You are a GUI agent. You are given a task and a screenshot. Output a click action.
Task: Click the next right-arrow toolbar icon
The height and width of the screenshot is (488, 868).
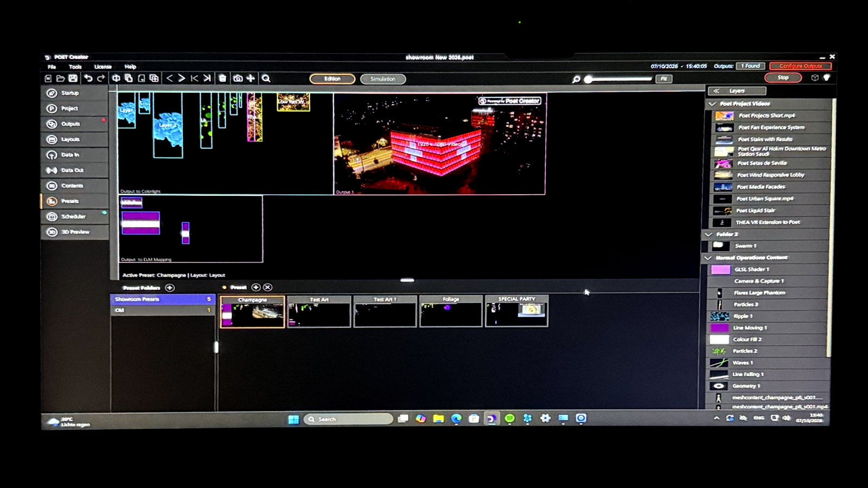[x=182, y=78]
